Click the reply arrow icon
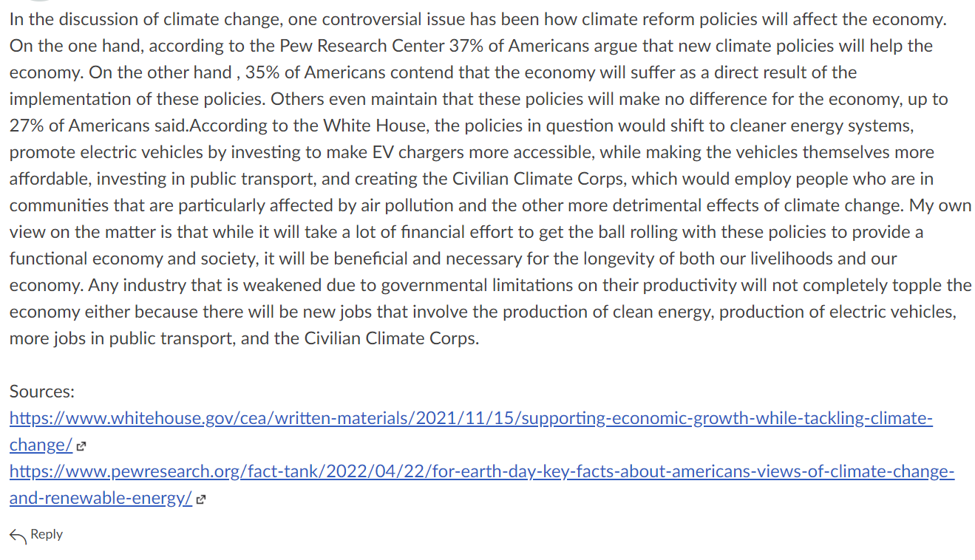Viewport: 975px width, 560px height. point(18,535)
